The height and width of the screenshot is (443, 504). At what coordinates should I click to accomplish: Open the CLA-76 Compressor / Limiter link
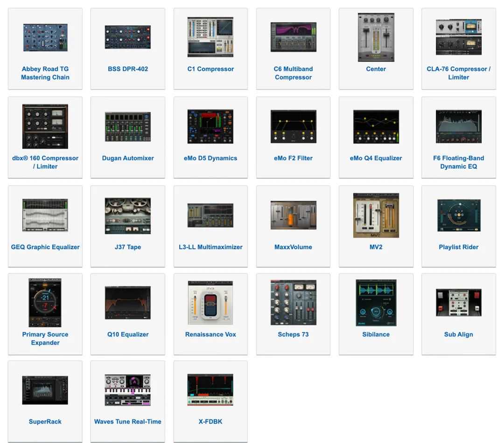[458, 73]
